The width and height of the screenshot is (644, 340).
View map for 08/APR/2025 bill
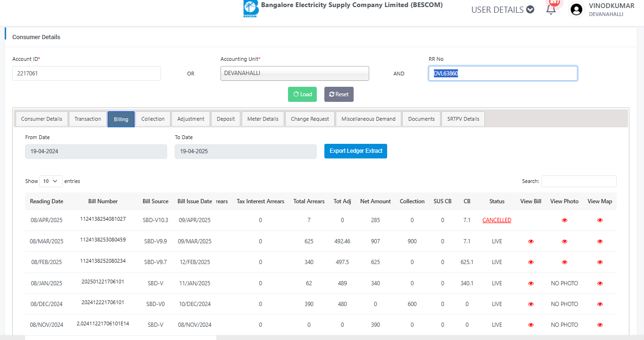[600, 220]
